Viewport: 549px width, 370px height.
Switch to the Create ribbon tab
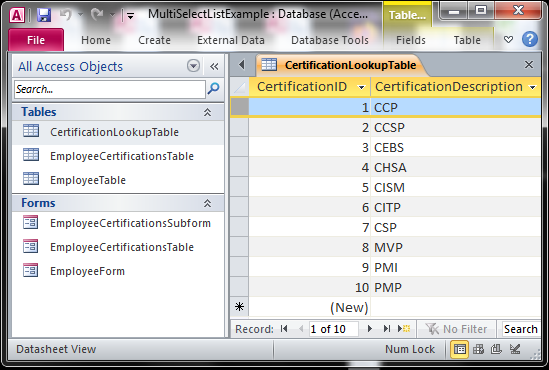point(154,40)
